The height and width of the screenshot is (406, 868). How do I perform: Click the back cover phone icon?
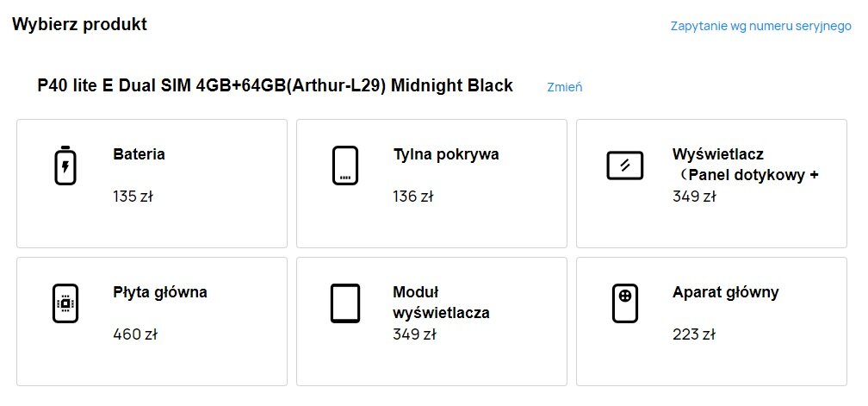(345, 166)
